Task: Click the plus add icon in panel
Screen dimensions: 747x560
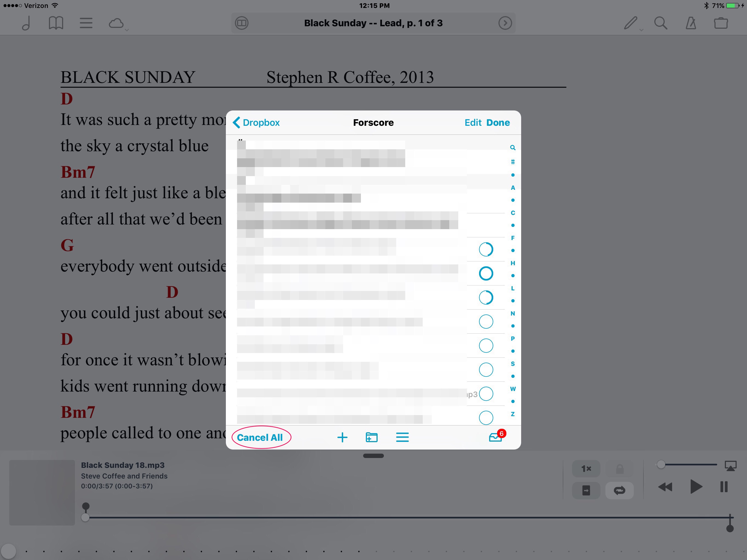Action: tap(342, 437)
